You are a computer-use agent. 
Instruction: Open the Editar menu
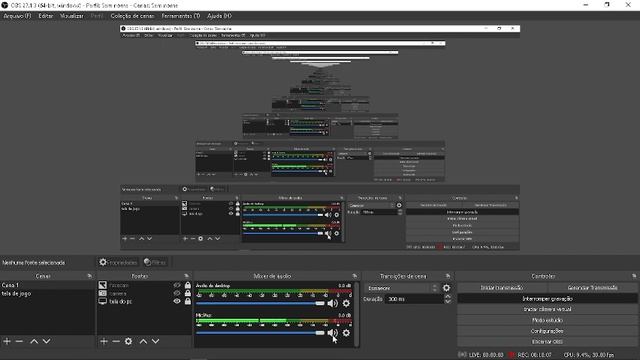pyautogui.click(x=46, y=16)
